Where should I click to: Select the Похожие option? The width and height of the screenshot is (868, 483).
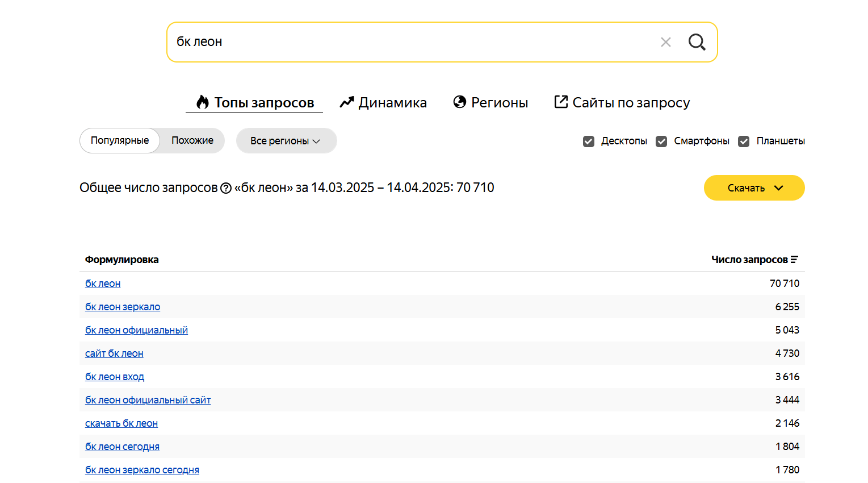192,140
